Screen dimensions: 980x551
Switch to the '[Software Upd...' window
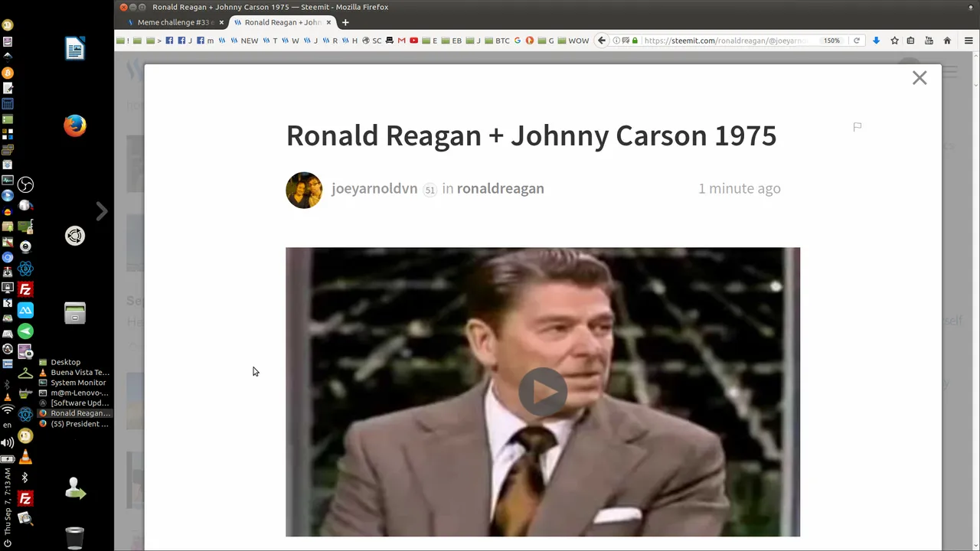click(74, 403)
